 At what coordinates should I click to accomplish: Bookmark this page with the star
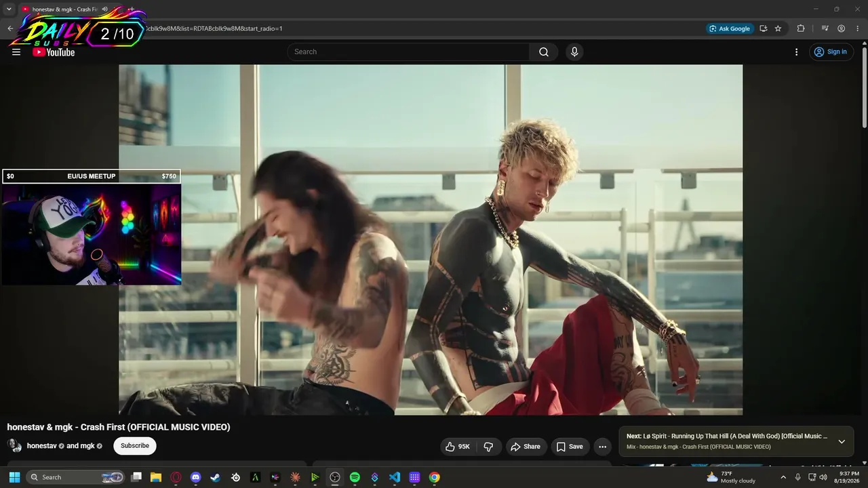point(778,28)
